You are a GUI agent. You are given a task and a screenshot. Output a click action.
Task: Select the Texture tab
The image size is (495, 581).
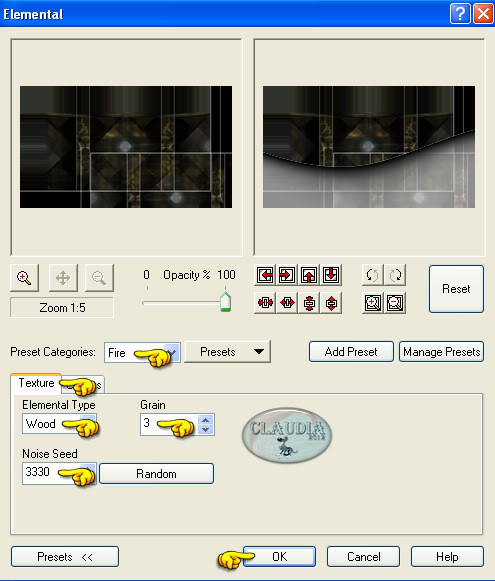click(36, 383)
